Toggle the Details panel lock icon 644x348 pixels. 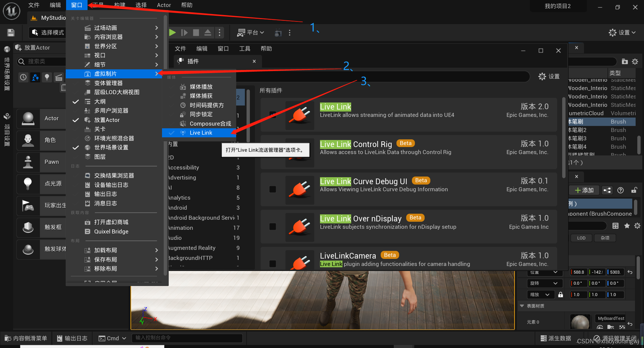634,190
